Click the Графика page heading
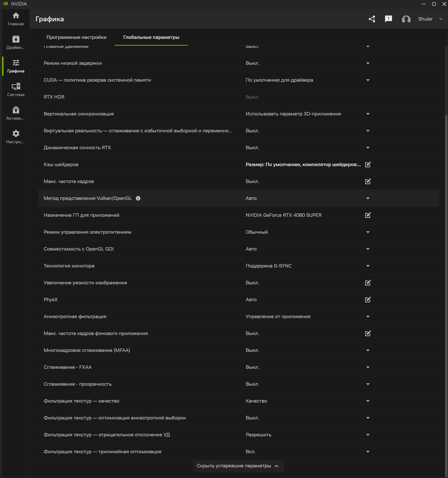Screen dimensions: 448x478 coord(50,19)
